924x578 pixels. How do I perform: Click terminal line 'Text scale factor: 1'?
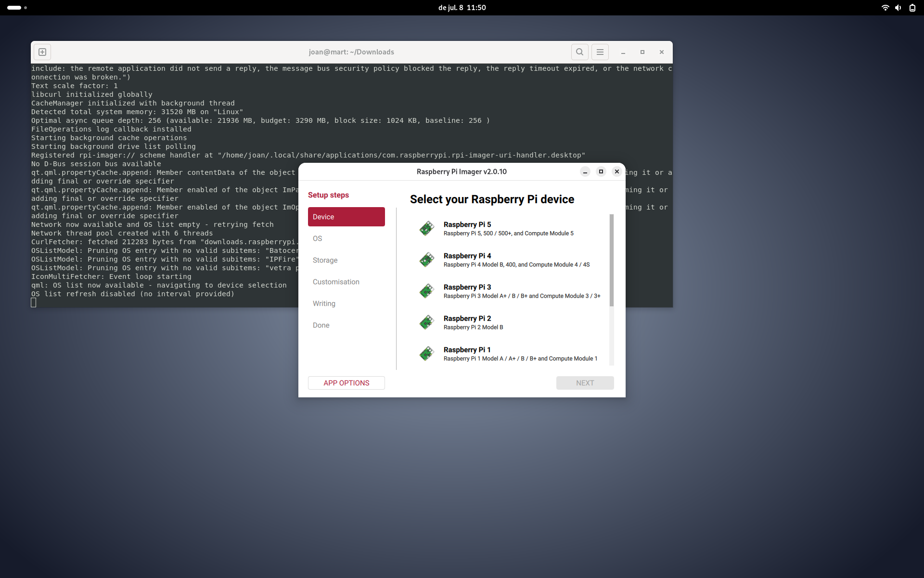coord(75,86)
